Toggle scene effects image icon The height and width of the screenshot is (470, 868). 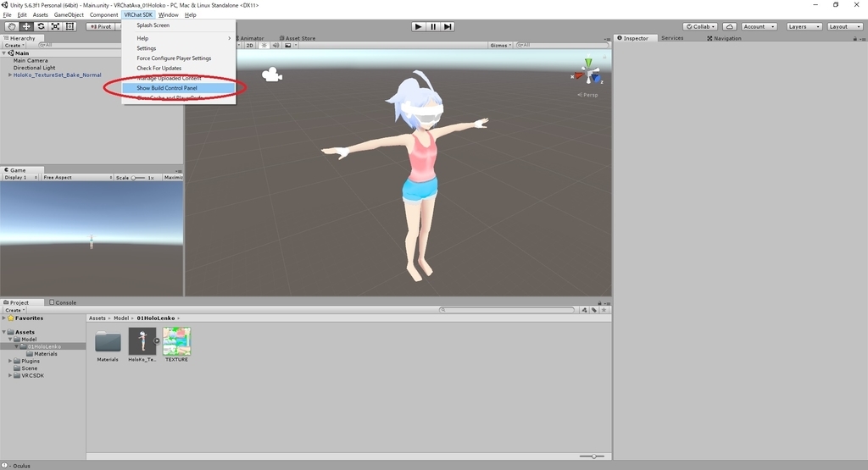pos(288,46)
